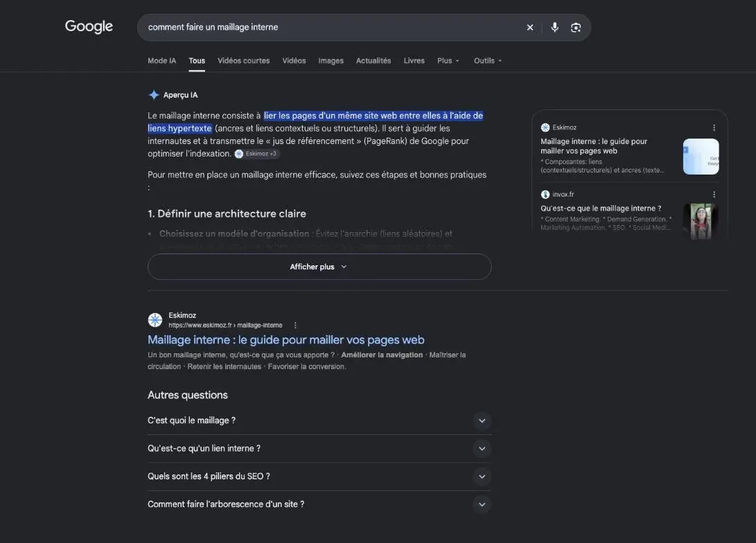Image resolution: width=756 pixels, height=543 pixels.
Task: Expand Comment faire l'arborescence d'un site question
Action: (x=319, y=504)
